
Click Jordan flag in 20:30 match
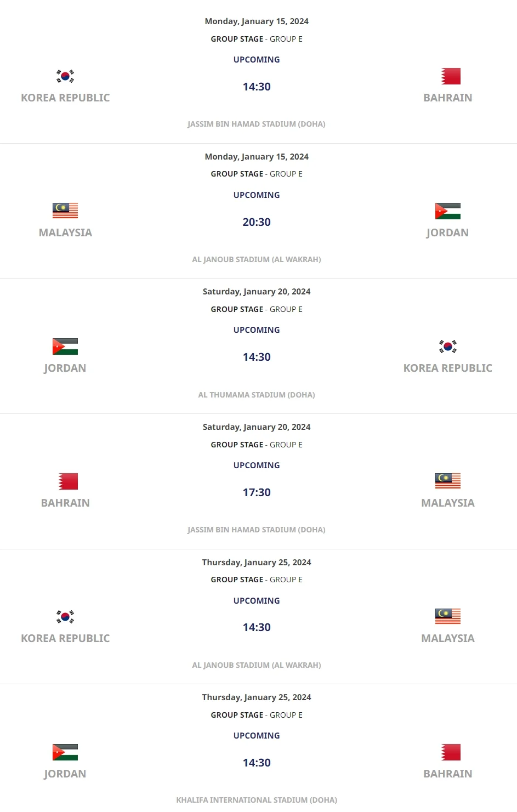[x=447, y=211]
